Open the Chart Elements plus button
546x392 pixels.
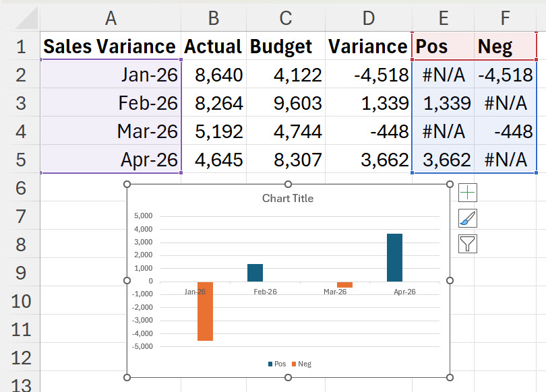467,193
